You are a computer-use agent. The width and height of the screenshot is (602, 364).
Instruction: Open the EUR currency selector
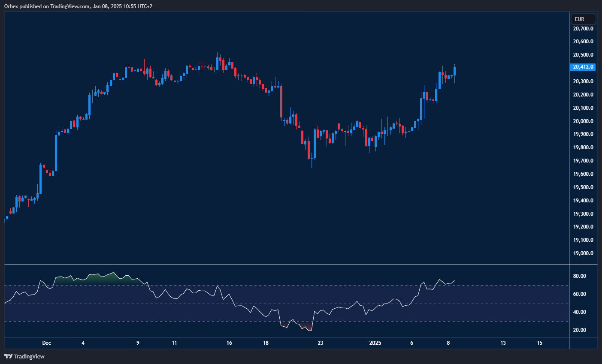pyautogui.click(x=583, y=19)
